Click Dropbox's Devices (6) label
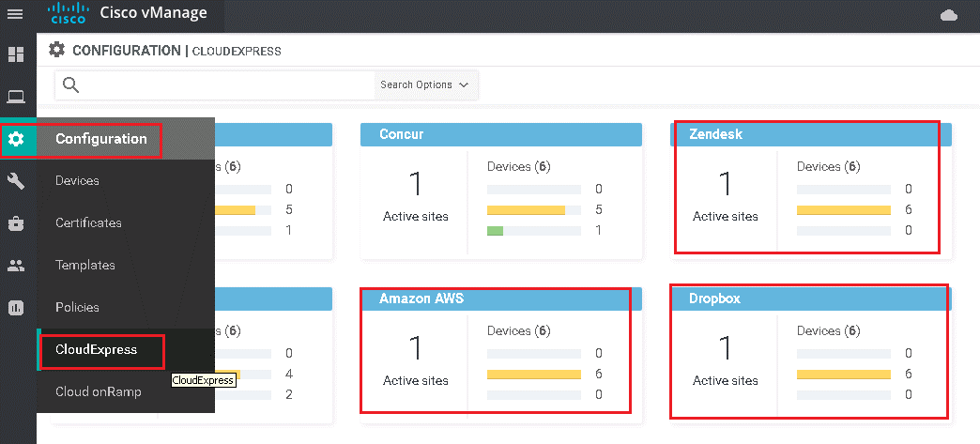Image resolution: width=980 pixels, height=444 pixels. [829, 330]
